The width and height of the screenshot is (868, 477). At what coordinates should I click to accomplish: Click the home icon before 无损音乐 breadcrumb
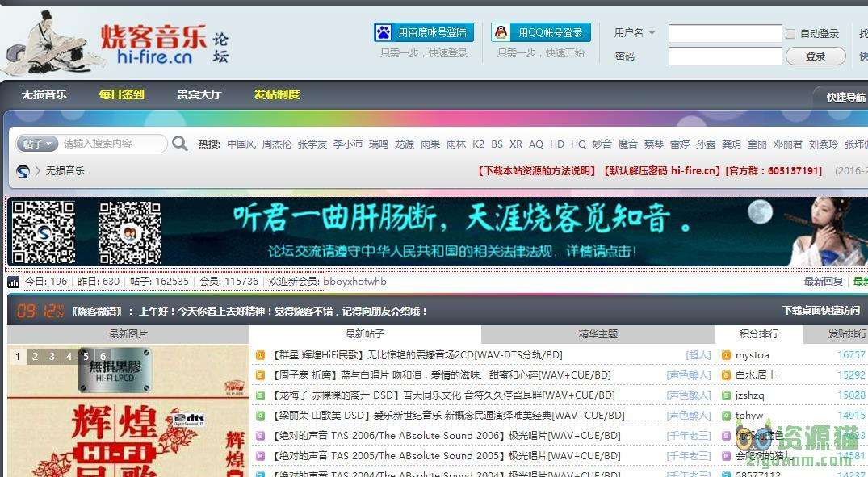click(x=23, y=171)
